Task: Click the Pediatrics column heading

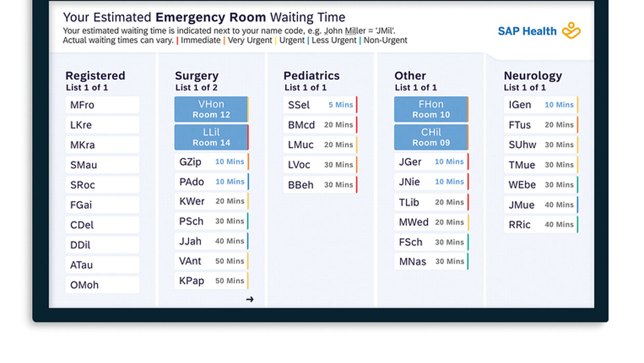Action: (x=312, y=76)
